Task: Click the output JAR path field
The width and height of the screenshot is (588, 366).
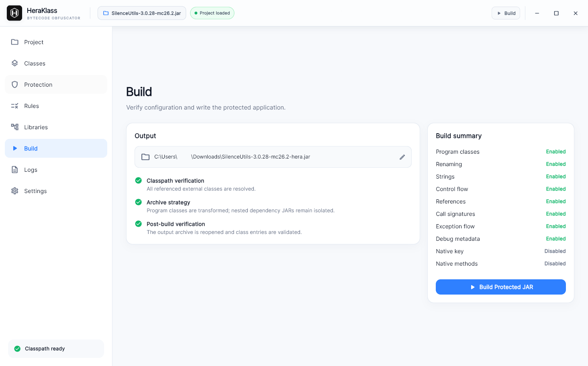Action: (x=273, y=157)
